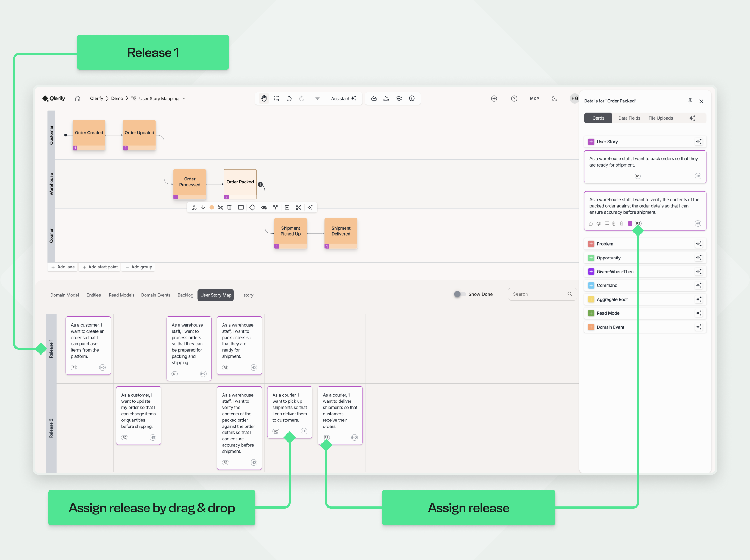The width and height of the screenshot is (750, 560).
Task: Open the filter lines icon
Action: [x=317, y=98]
